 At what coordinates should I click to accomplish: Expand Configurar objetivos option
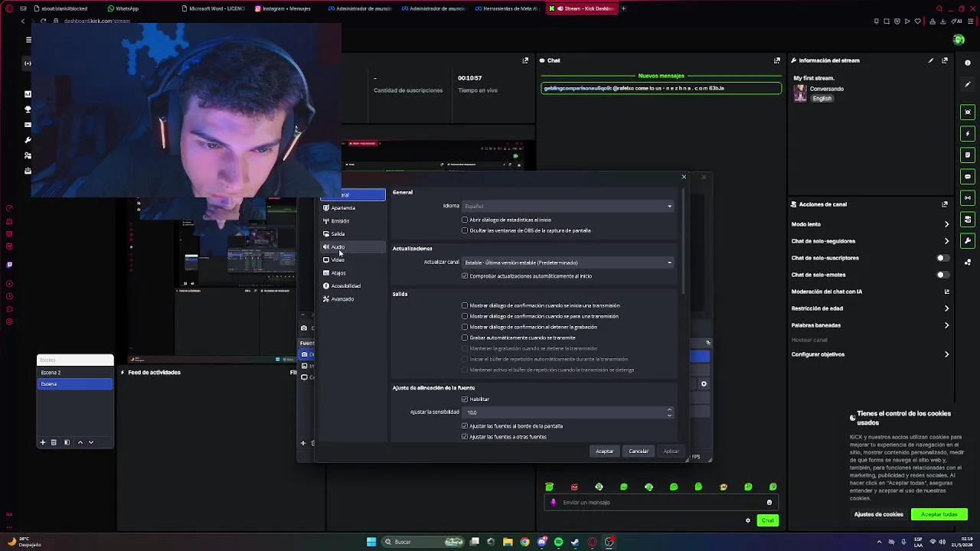pyautogui.click(x=946, y=354)
